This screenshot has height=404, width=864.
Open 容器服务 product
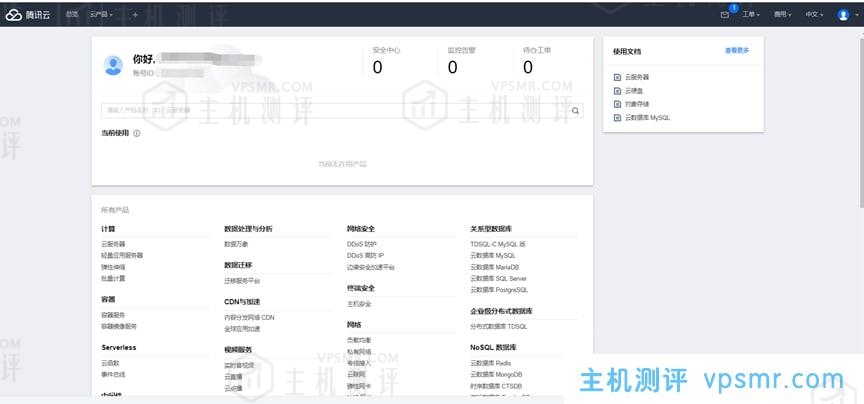[113, 315]
